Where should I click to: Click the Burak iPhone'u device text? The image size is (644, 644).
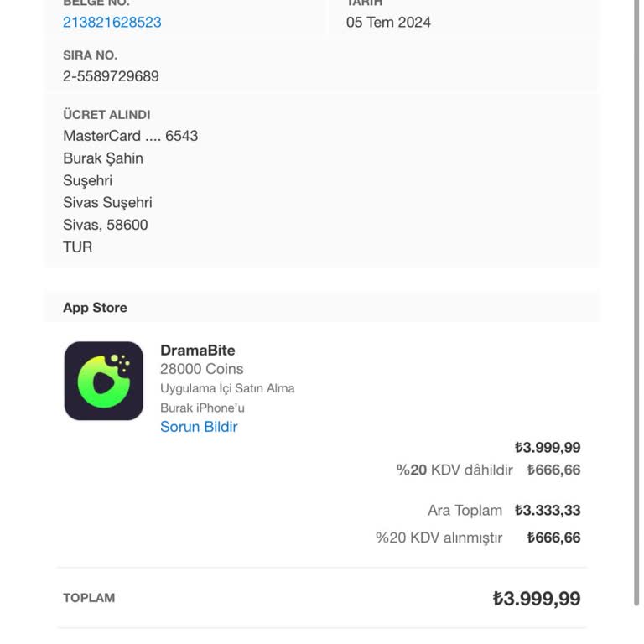coord(202,408)
